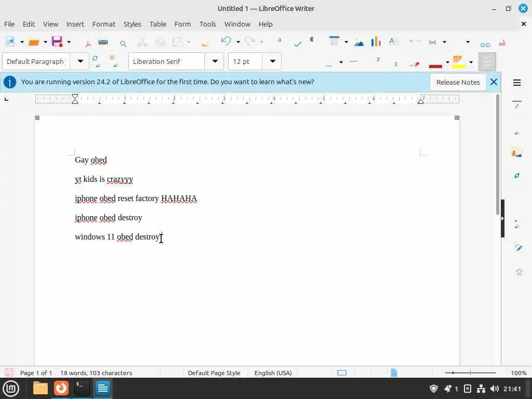This screenshot has height=399, width=532.
Task: Toggle Print Preview magnifier icon
Action: click(x=123, y=44)
